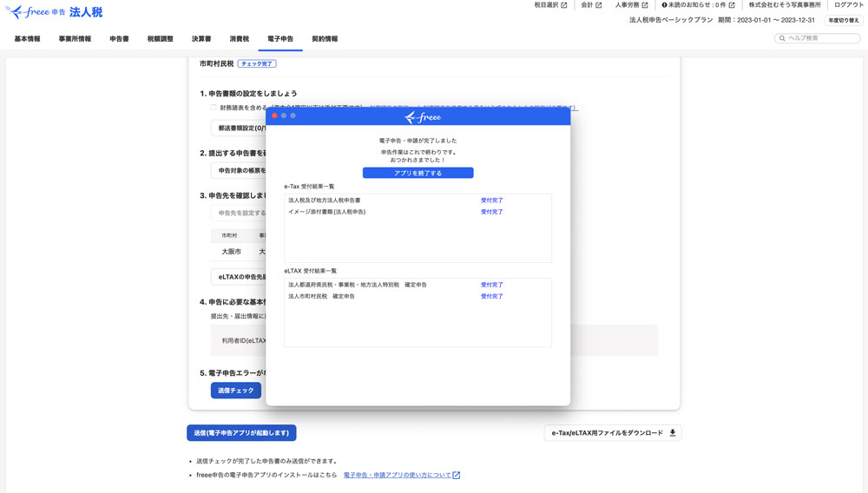Open 会計 external link in header
Viewport: 868px width, 493px height.
598,5
